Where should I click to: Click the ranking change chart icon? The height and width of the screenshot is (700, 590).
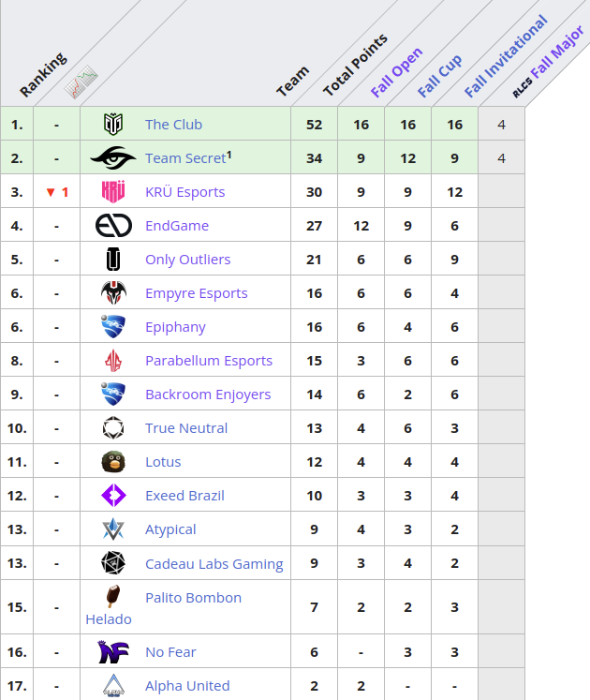coord(81,82)
